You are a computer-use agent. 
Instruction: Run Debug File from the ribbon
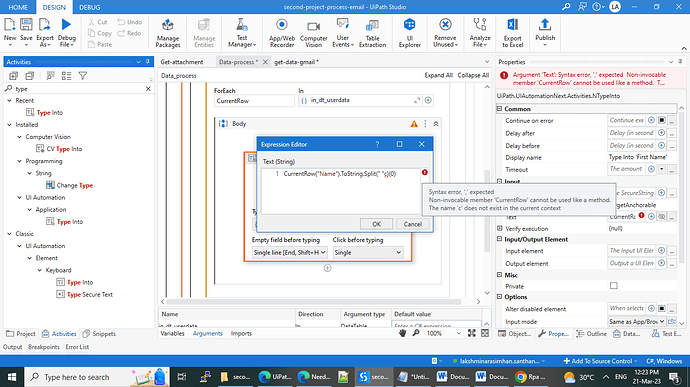[x=66, y=33]
